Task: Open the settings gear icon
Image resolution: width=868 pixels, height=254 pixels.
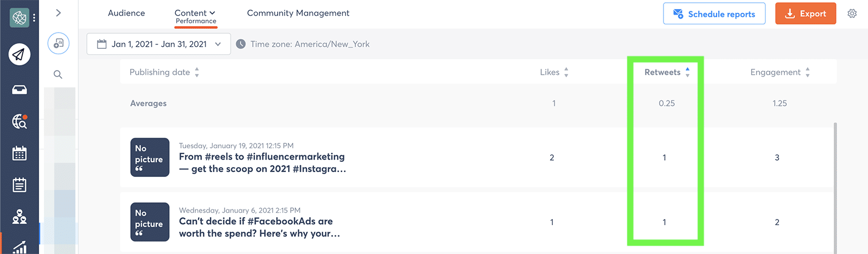Action: tap(852, 14)
